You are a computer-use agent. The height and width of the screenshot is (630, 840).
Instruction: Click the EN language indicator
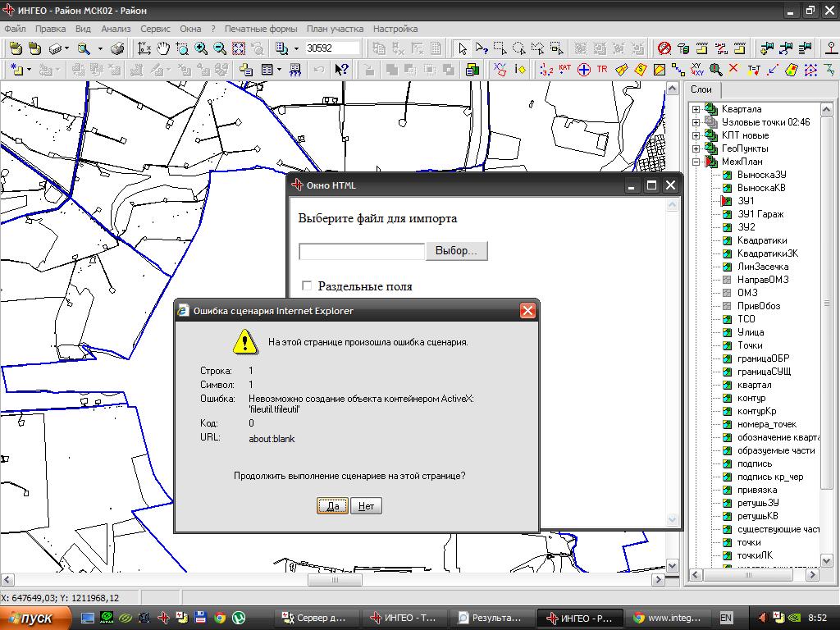726,618
